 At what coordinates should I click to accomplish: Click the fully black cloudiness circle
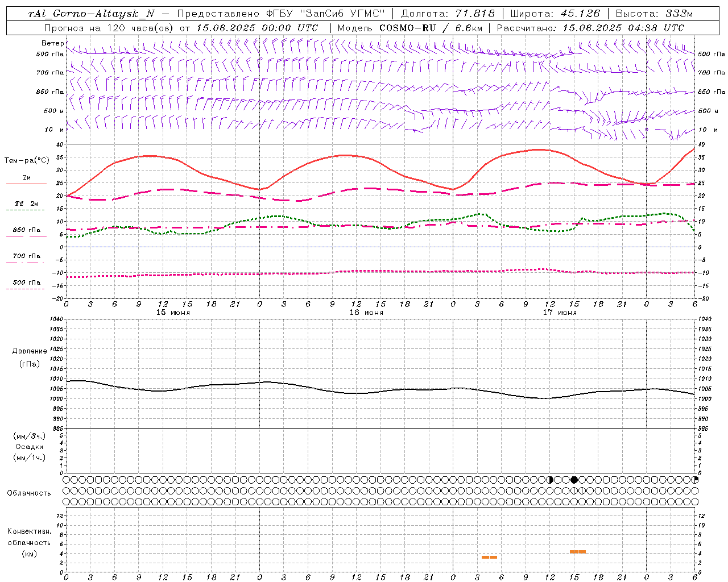[x=574, y=480]
